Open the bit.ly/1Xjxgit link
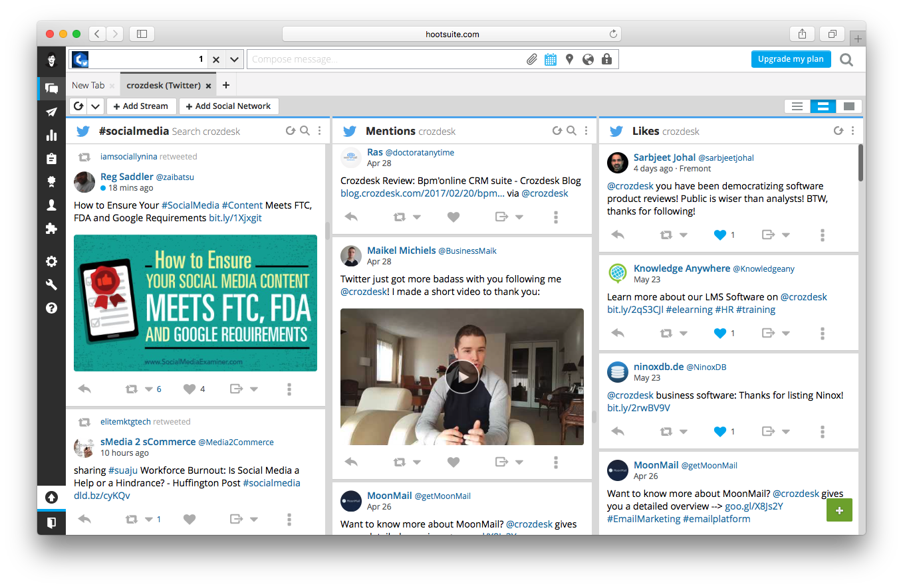The height and width of the screenshot is (588, 903). [235, 218]
